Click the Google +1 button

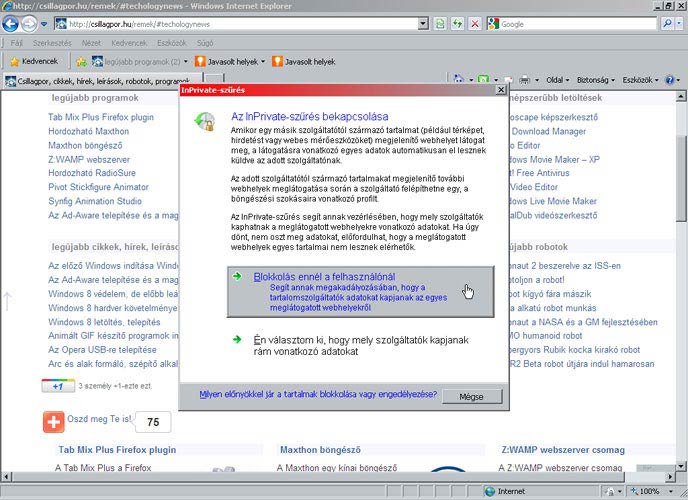58,386
